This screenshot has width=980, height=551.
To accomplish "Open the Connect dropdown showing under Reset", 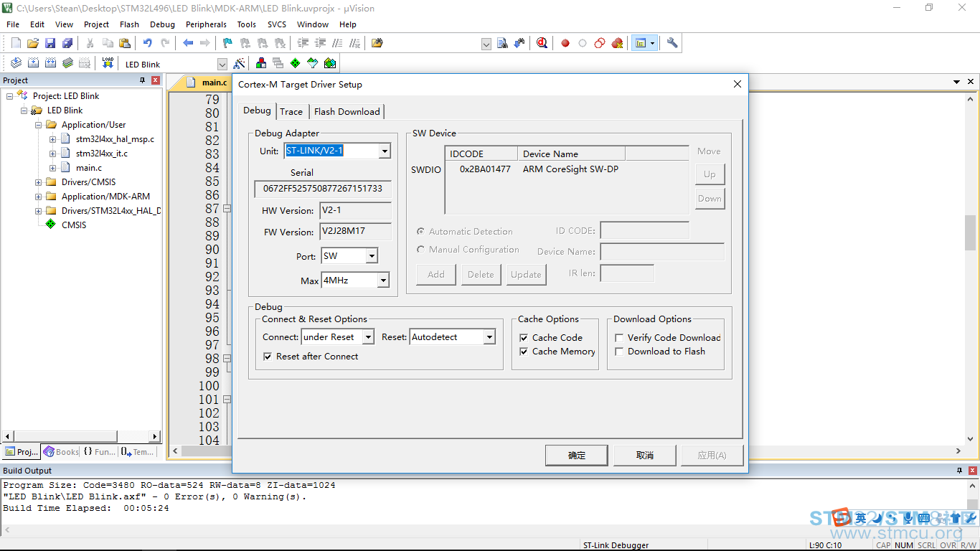I will pyautogui.click(x=368, y=337).
